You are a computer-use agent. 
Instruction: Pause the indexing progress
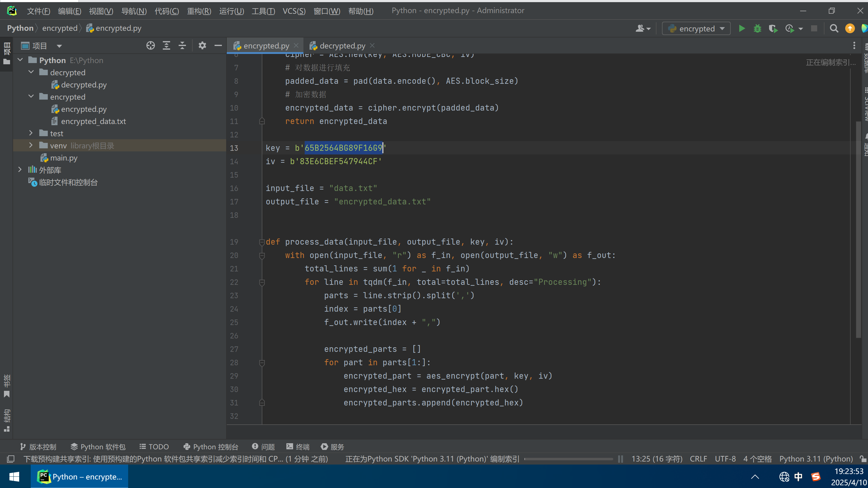[x=620, y=459]
